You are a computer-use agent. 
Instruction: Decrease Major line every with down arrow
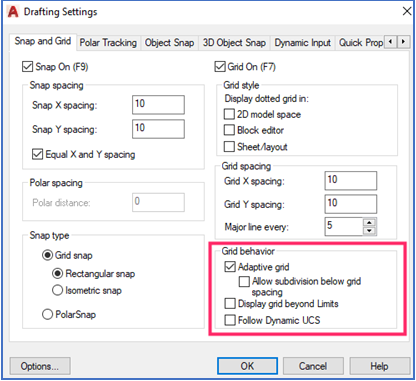click(x=369, y=231)
